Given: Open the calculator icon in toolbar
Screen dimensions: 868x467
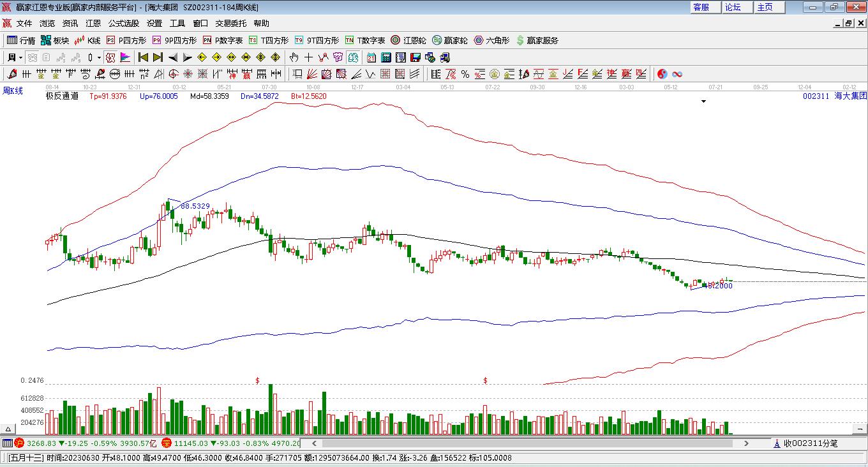Looking at the screenshot, I should 386,57.
